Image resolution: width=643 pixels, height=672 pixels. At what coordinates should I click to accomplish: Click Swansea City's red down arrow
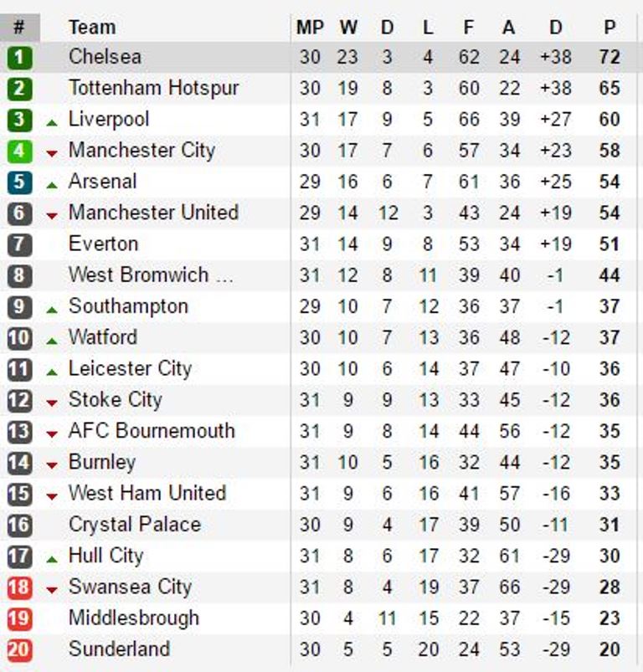(x=52, y=590)
